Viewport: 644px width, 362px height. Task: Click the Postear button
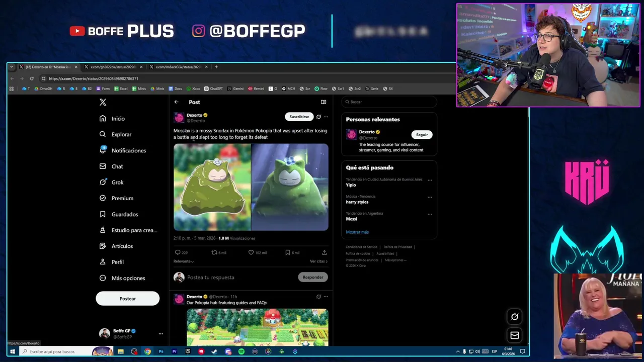[x=127, y=299]
